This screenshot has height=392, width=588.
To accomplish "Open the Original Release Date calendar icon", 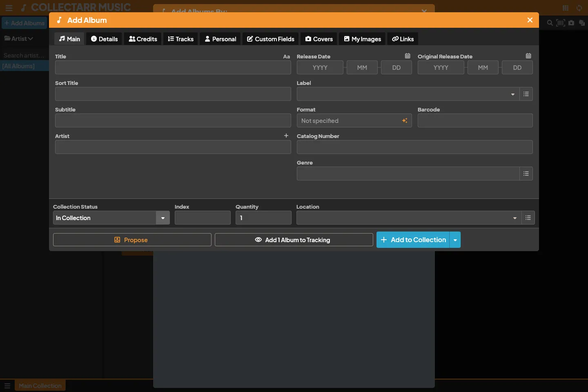I will 528,56.
